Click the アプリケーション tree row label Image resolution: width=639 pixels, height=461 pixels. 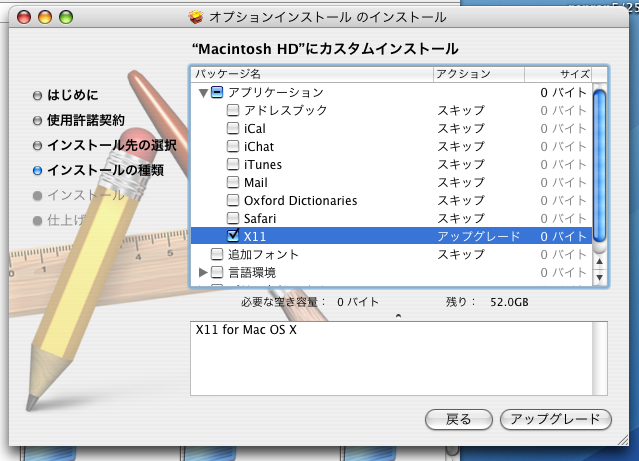click(276, 93)
